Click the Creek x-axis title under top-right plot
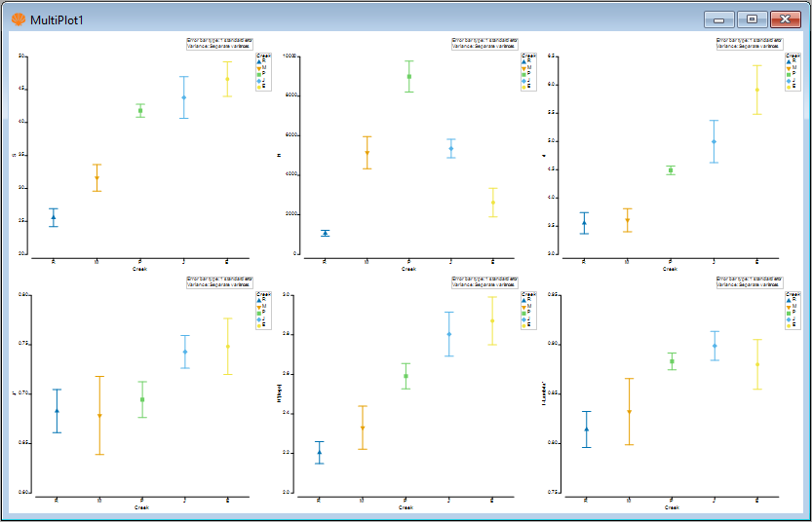Screen dimensions: 812x522 tap(670, 269)
